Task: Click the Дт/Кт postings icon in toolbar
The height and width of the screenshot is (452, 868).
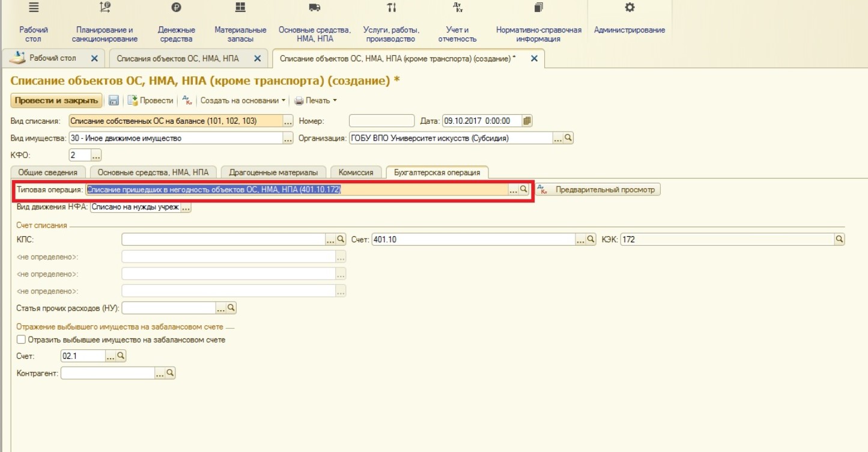Action: [187, 100]
